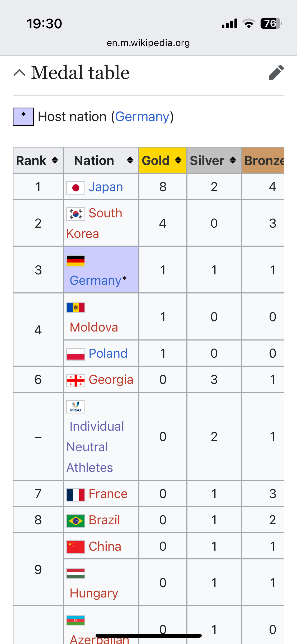Tap the Georgia flag icon
The width and height of the screenshot is (297, 644).
point(76,380)
